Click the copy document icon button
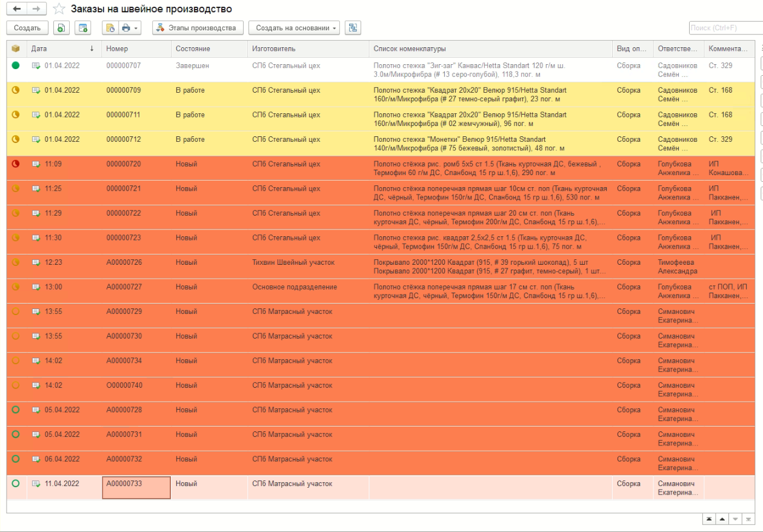 click(61, 28)
